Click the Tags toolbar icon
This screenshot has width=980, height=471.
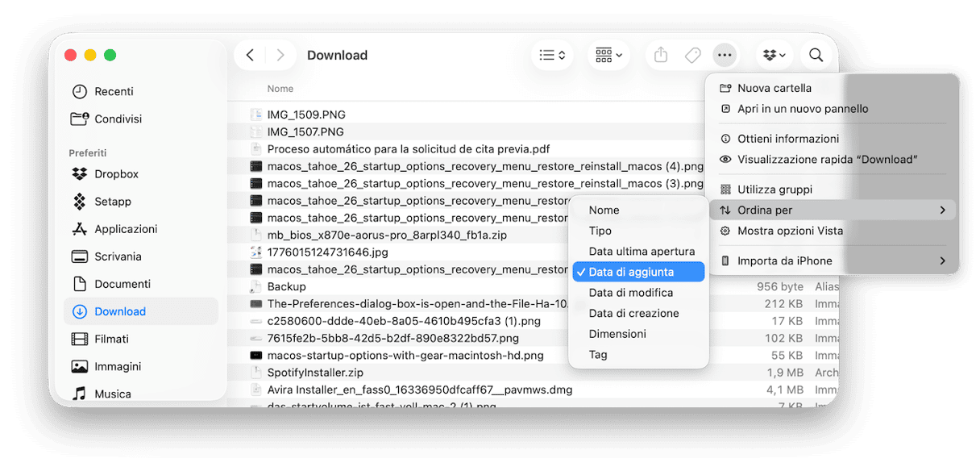click(692, 55)
